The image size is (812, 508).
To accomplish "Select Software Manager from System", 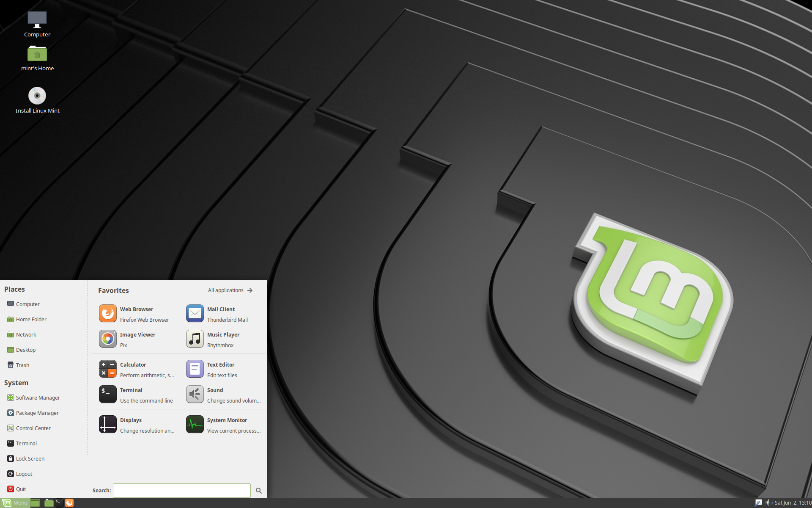I will [37, 398].
